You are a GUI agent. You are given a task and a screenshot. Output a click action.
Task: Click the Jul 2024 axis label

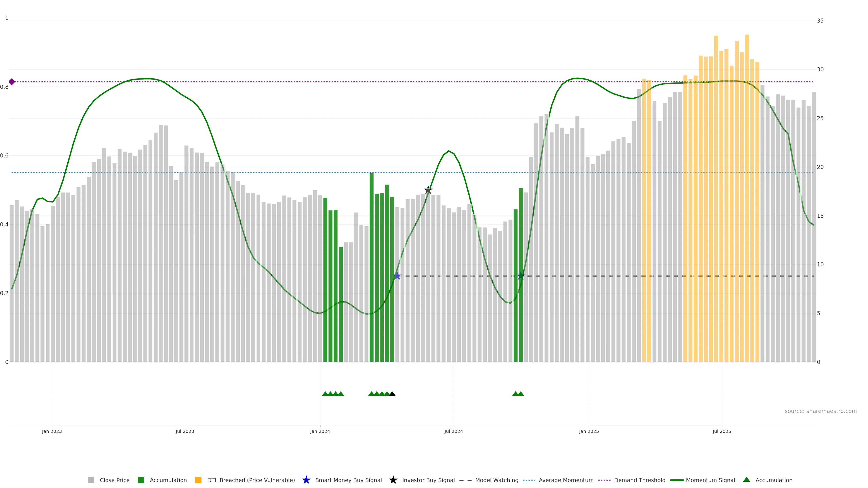click(x=453, y=431)
